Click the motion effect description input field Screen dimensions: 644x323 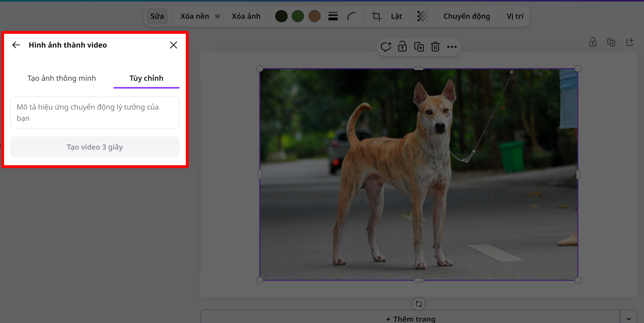point(95,112)
